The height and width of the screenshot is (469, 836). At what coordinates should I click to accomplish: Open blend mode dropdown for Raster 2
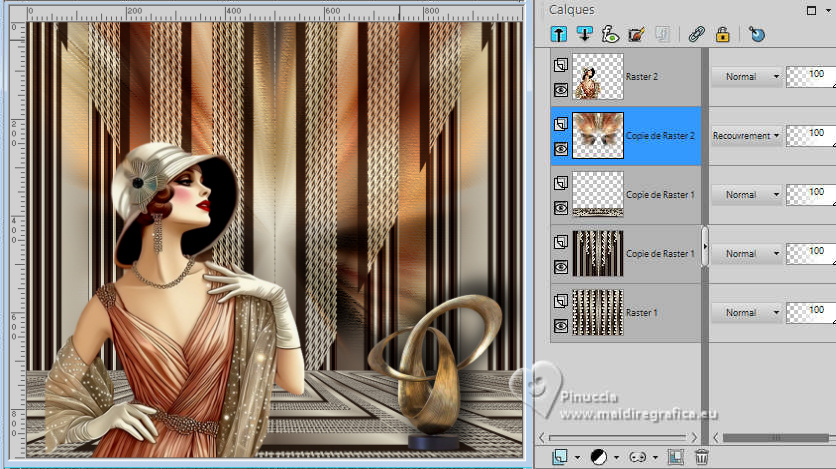coord(746,77)
